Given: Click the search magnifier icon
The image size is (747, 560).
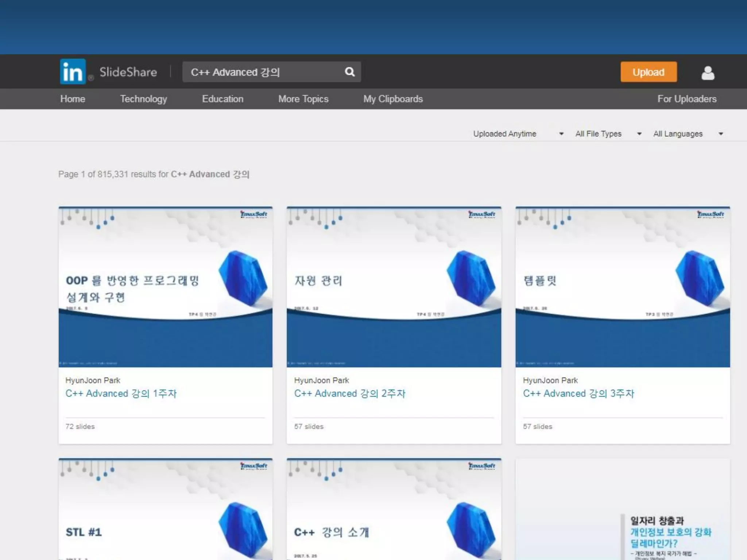Looking at the screenshot, I should (349, 72).
